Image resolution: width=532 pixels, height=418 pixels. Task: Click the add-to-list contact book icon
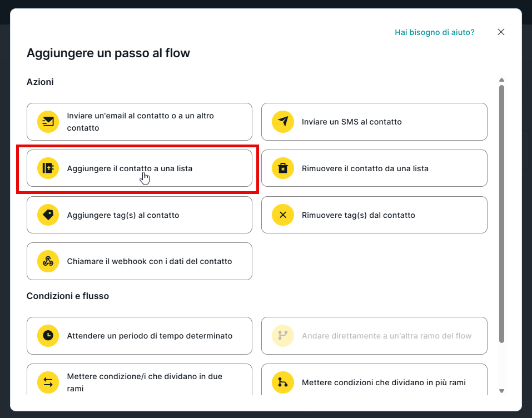pos(48,168)
